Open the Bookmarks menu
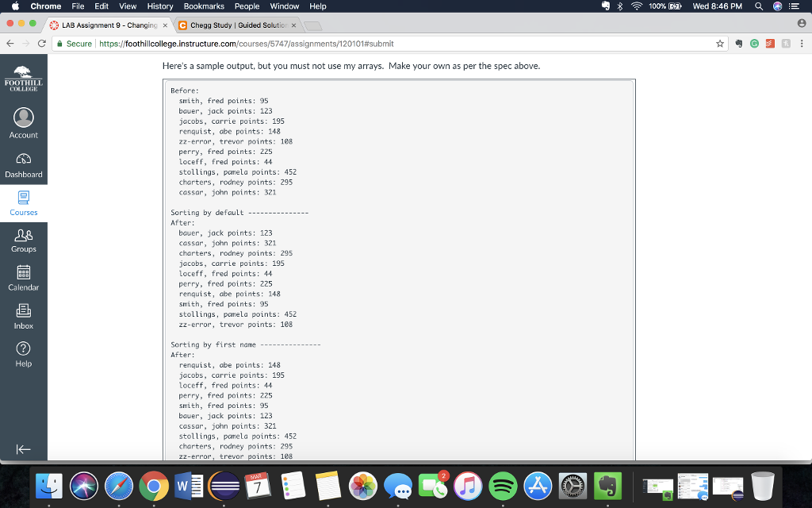Image resolution: width=812 pixels, height=508 pixels. click(204, 6)
